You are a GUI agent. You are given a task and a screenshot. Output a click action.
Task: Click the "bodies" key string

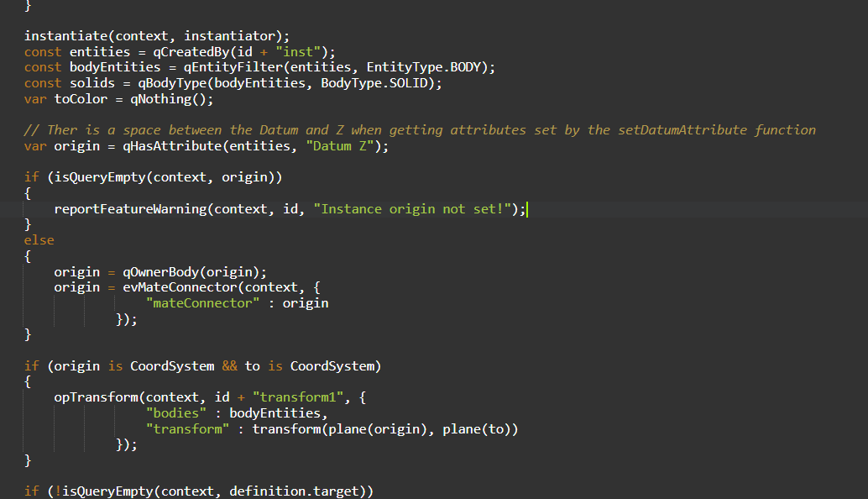click(176, 413)
